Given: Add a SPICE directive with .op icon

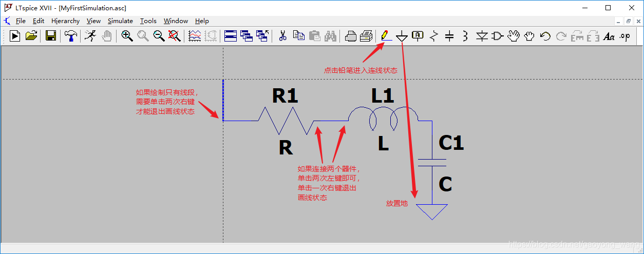Looking at the screenshot, I should pos(625,36).
